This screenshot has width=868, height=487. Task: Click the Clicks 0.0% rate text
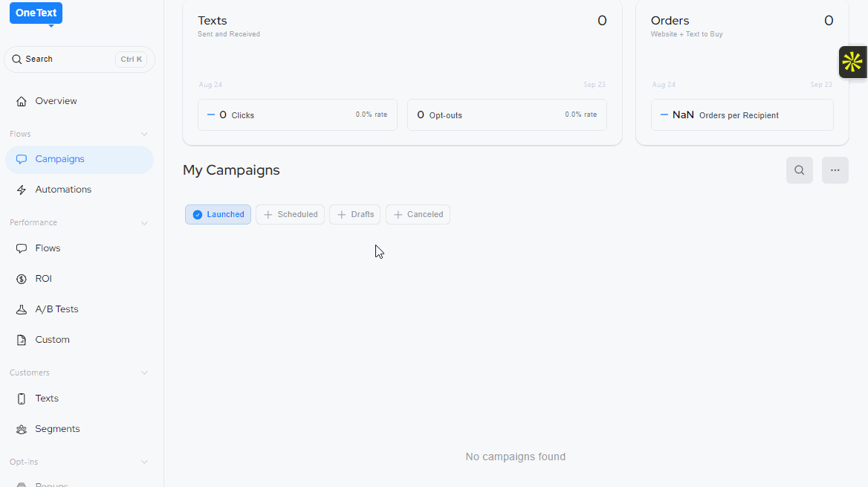pyautogui.click(x=372, y=115)
